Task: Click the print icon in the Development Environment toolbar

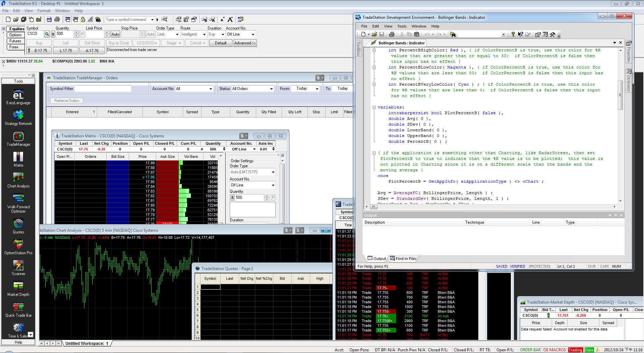Action: 391,34
